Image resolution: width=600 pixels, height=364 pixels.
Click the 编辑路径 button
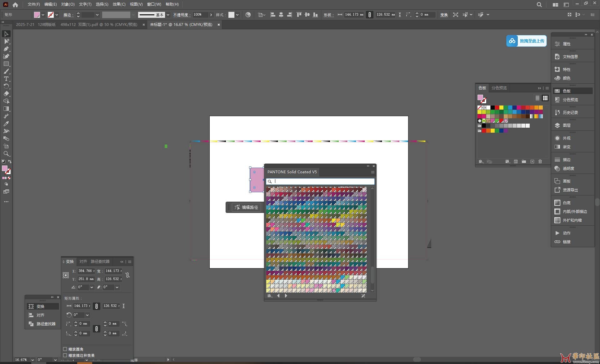point(246,207)
